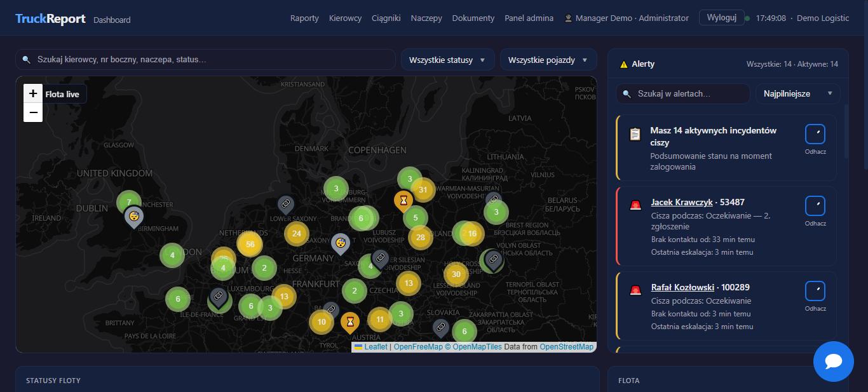The width and height of the screenshot is (868, 392).
Task: Click the sleeping-face pin near Birmingham
Action: tap(133, 217)
